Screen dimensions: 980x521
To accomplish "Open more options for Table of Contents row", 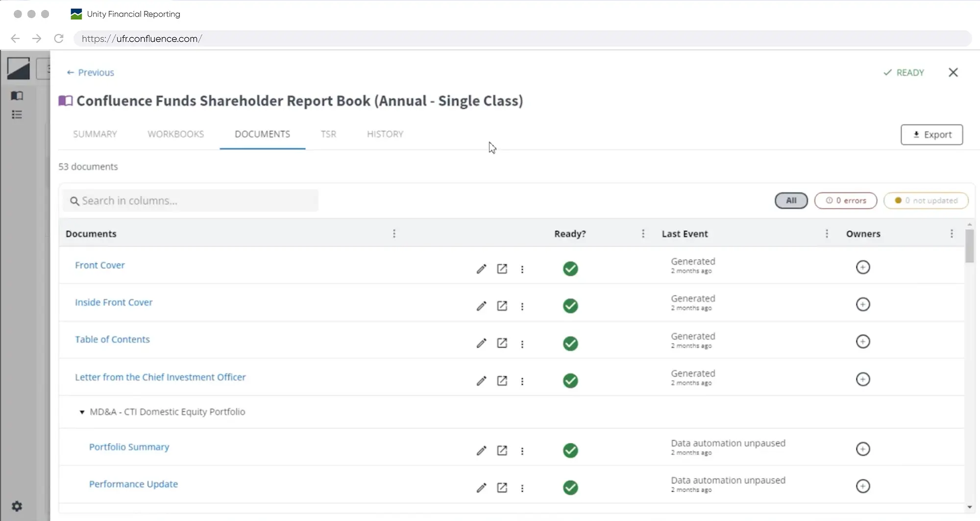I will click(x=522, y=344).
